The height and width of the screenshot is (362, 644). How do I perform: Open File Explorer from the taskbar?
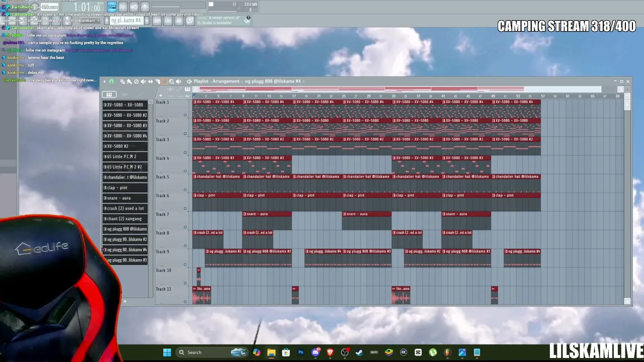point(271,352)
